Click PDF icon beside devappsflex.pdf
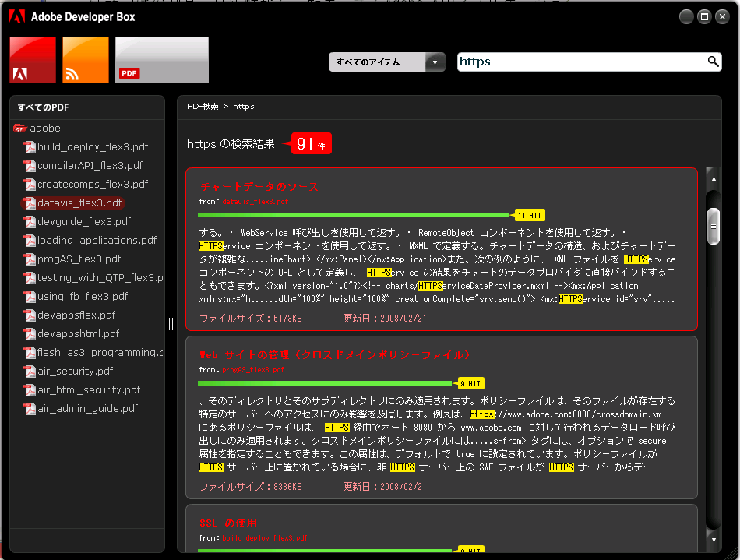740x560 pixels. point(30,315)
